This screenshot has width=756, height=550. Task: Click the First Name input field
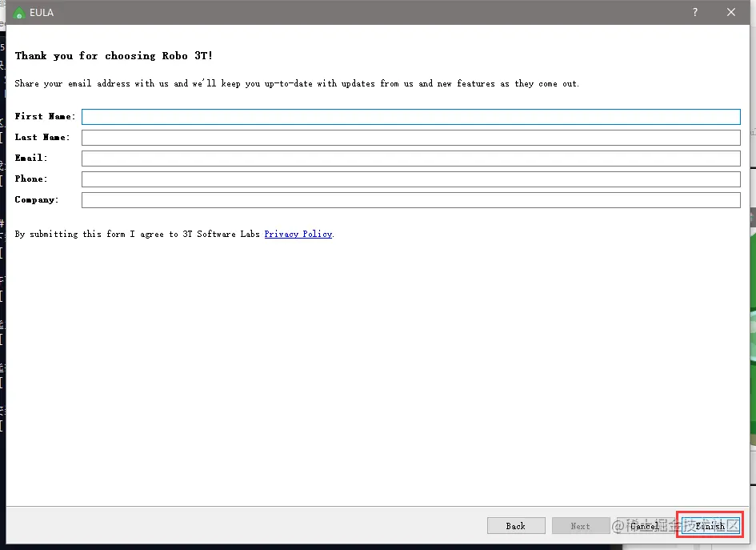[x=410, y=117]
